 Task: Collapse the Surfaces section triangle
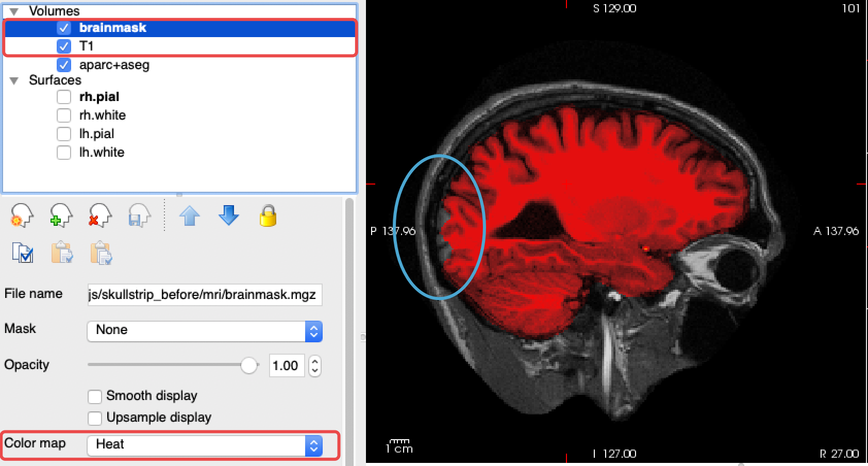click(14, 80)
